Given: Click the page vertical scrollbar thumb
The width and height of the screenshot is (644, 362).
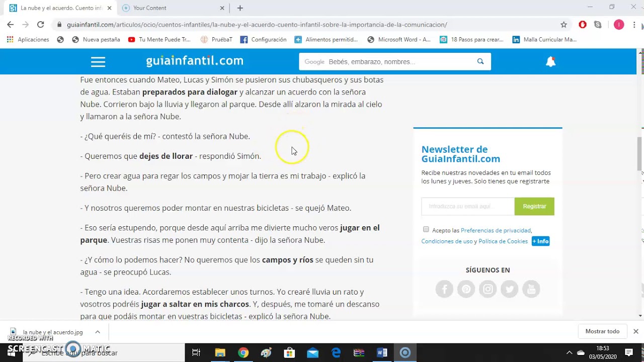Looking at the screenshot, I should pos(640,153).
